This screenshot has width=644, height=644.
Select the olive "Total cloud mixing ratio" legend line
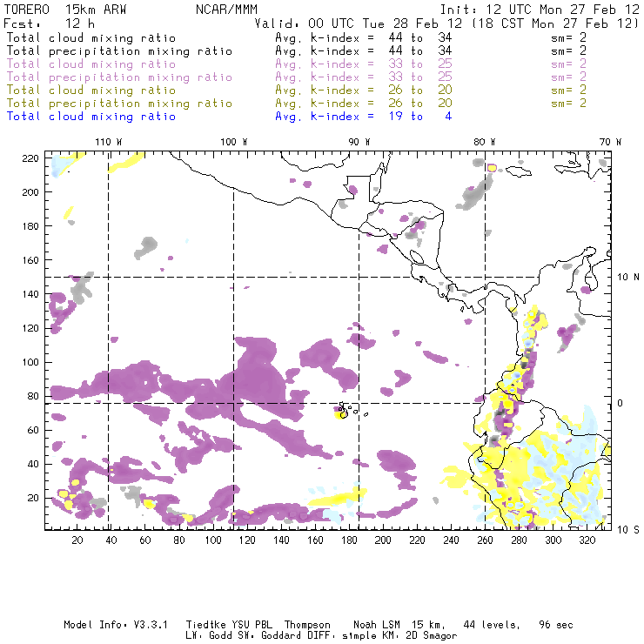click(x=91, y=91)
